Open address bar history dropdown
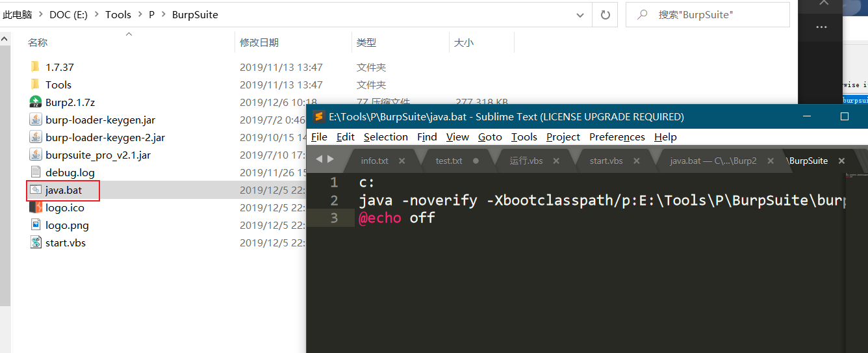Image resolution: width=868 pixels, height=353 pixels. (x=580, y=14)
